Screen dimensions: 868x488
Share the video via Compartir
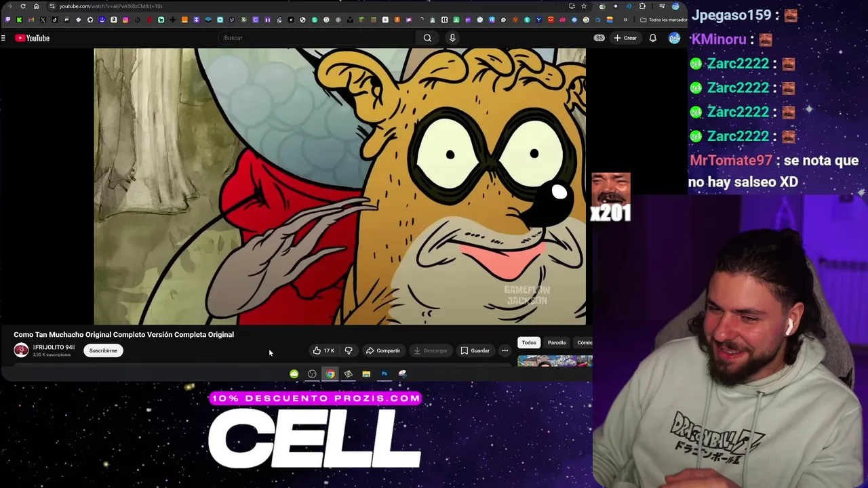coord(382,350)
